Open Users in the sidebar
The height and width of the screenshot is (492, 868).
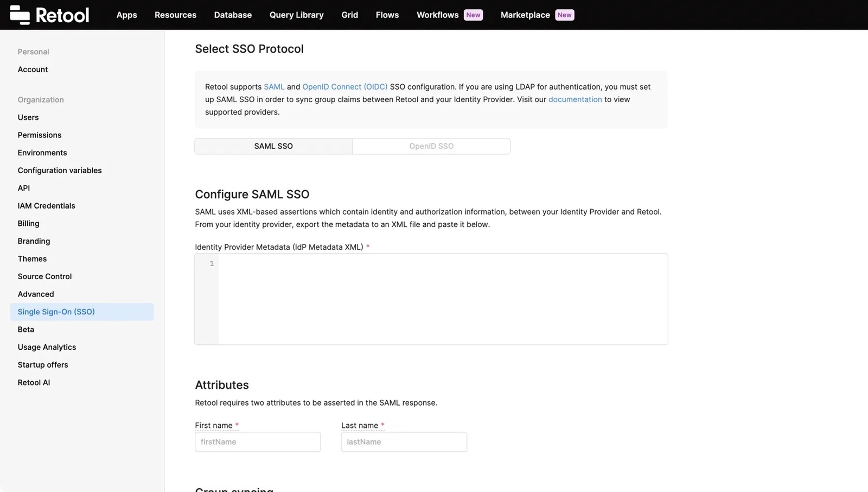point(28,117)
